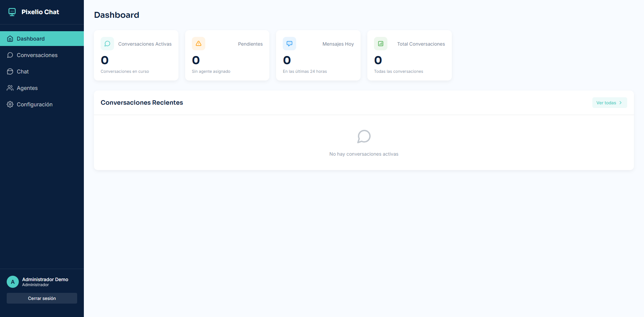Click the Pixelio Chat brand title
The height and width of the screenshot is (317, 644).
[x=40, y=12]
